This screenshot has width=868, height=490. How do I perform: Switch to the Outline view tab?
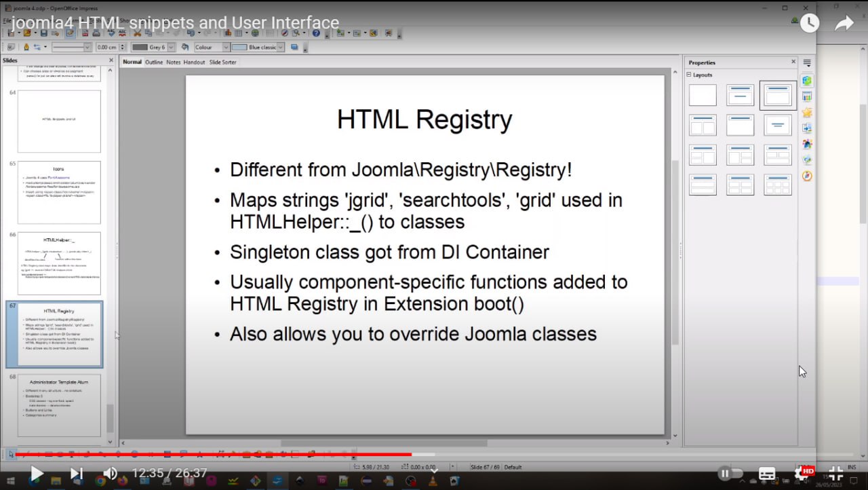tap(154, 62)
